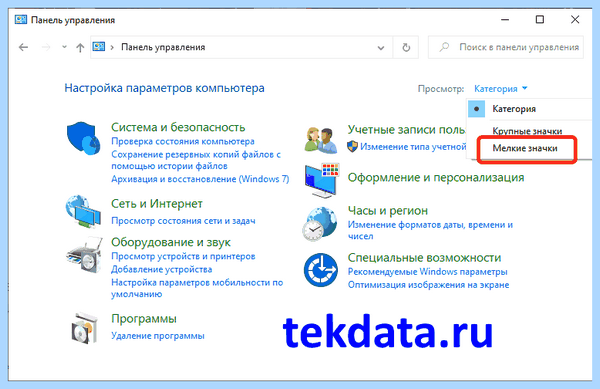
Task: Open Программы category heading
Action: click(x=144, y=319)
